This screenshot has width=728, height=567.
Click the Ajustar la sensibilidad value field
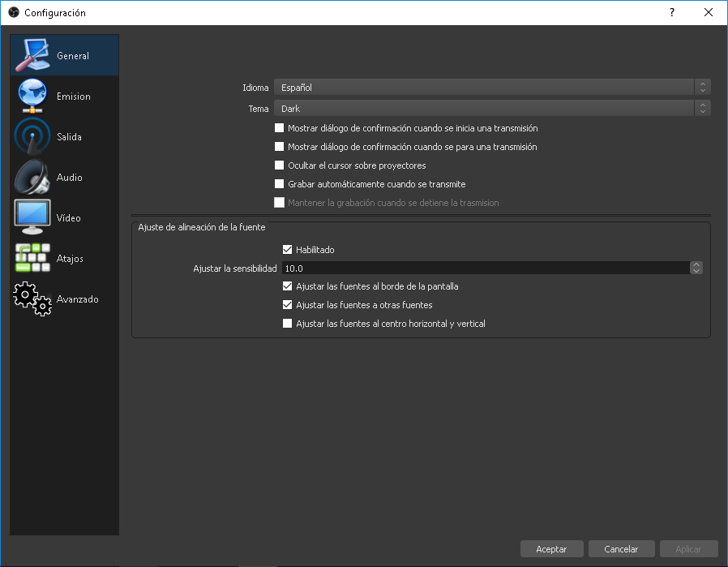tap(486, 268)
